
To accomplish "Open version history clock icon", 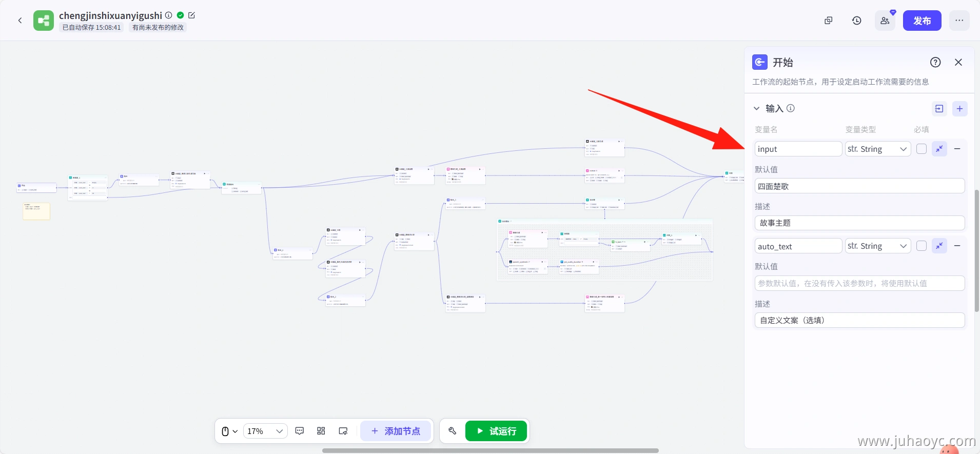I will point(856,21).
